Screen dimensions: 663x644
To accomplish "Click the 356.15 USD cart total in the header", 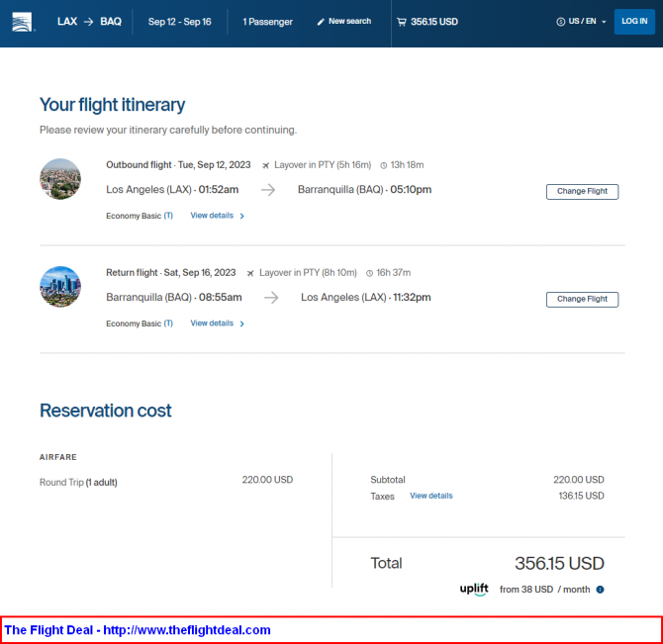I will (434, 22).
